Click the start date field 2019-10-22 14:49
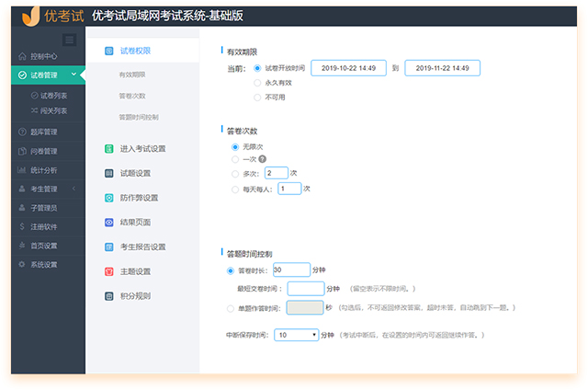The width and height of the screenshot is (588, 390). [x=349, y=68]
